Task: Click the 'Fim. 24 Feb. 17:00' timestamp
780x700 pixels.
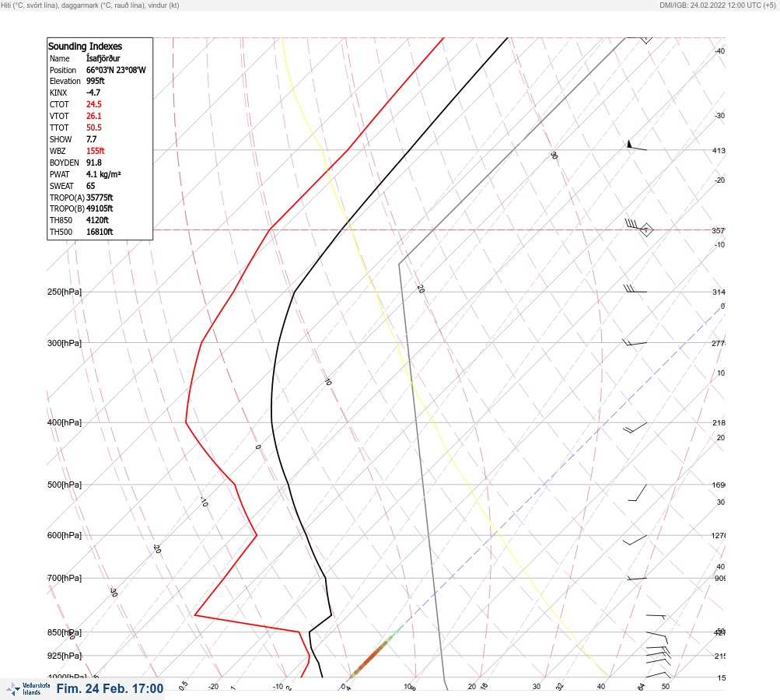Action: [x=110, y=688]
